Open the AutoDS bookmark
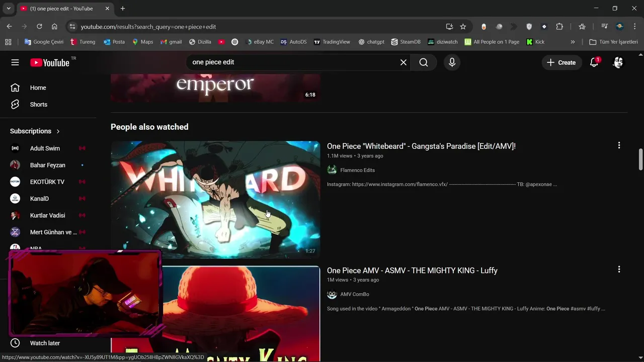 click(x=293, y=42)
